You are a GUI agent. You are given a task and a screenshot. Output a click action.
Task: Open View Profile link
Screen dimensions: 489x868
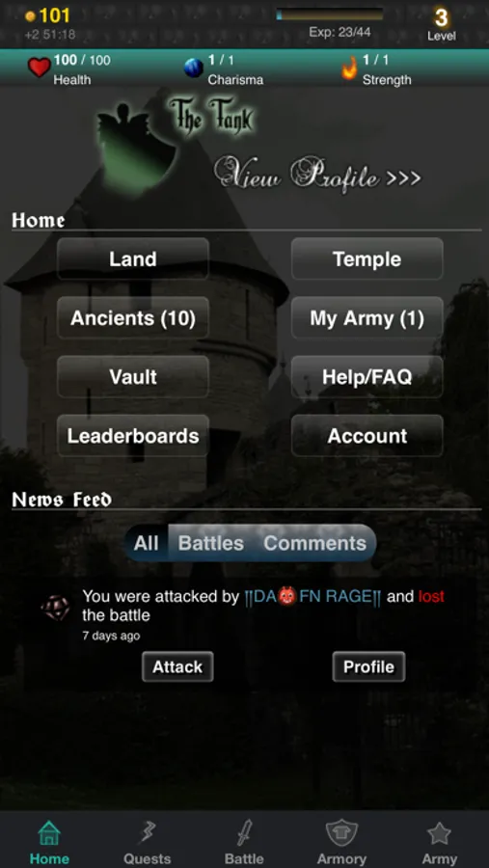coord(317,175)
